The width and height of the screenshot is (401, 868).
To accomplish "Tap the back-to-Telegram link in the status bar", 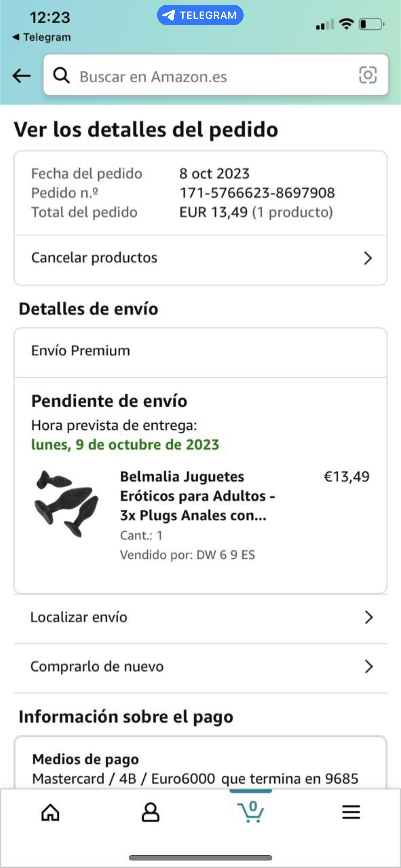I will 42,37.
